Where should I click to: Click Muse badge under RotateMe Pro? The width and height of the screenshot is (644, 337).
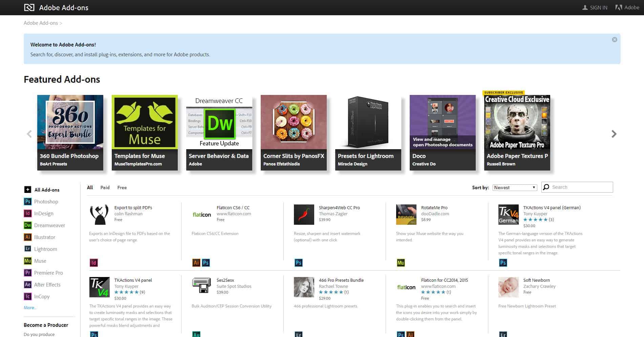click(401, 263)
